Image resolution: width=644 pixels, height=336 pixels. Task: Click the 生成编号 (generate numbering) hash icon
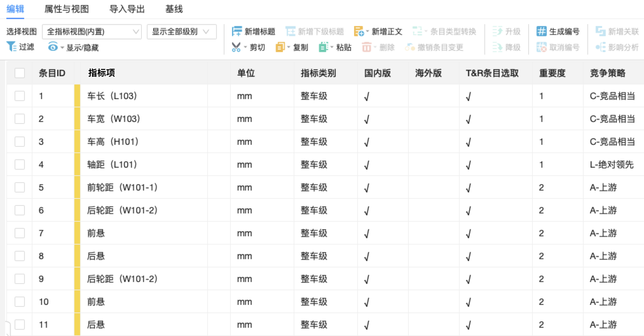coord(541,31)
